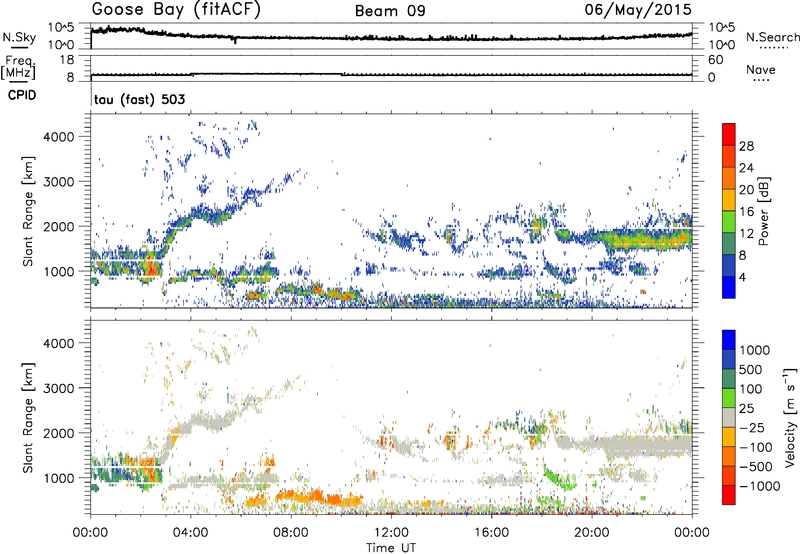800x554 pixels.
Task: Select the 'Freq. [MHz]' axis label
Action: pos(18,68)
